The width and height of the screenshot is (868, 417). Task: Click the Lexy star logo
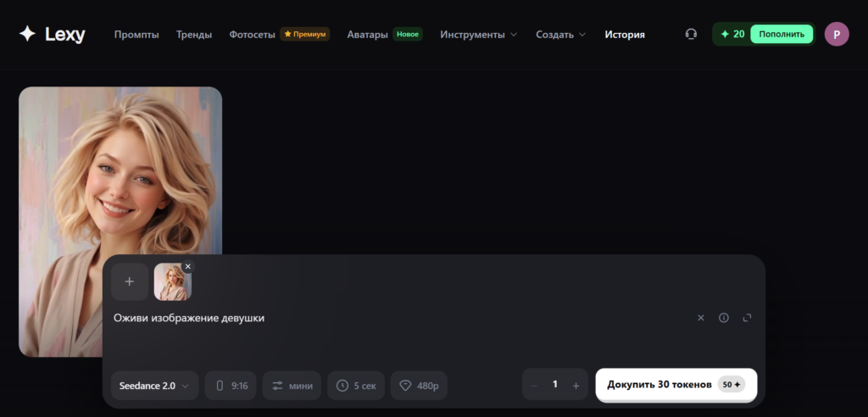pyautogui.click(x=27, y=35)
